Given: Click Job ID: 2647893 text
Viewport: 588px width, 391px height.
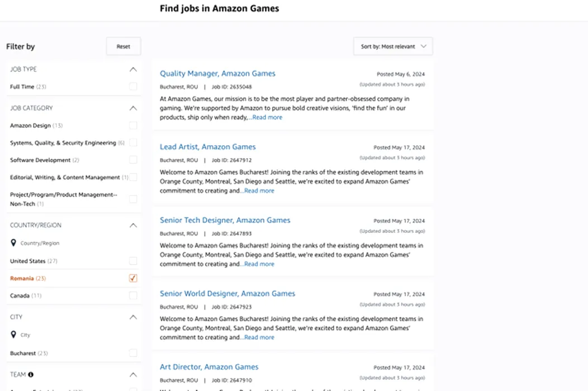Looking at the screenshot, I should pos(232,233).
